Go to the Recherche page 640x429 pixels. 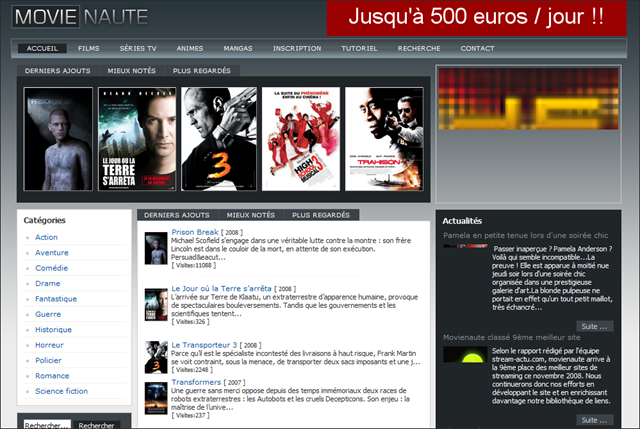(x=419, y=49)
